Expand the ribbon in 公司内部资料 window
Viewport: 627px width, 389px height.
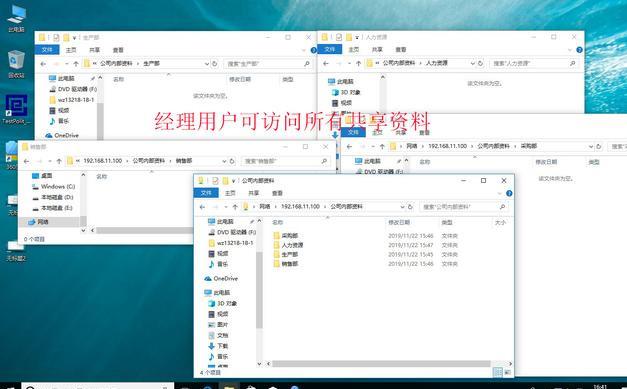(x=499, y=194)
